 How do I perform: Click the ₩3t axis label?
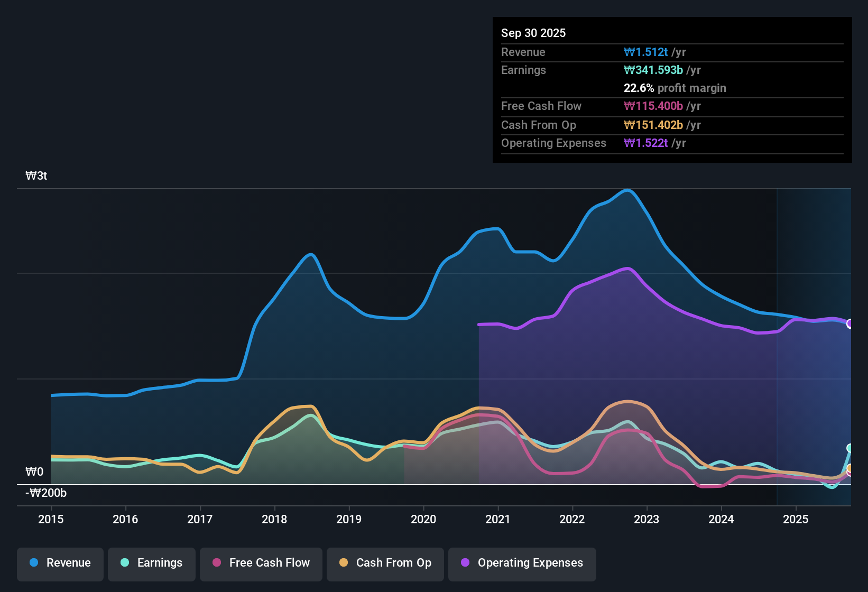coord(36,175)
